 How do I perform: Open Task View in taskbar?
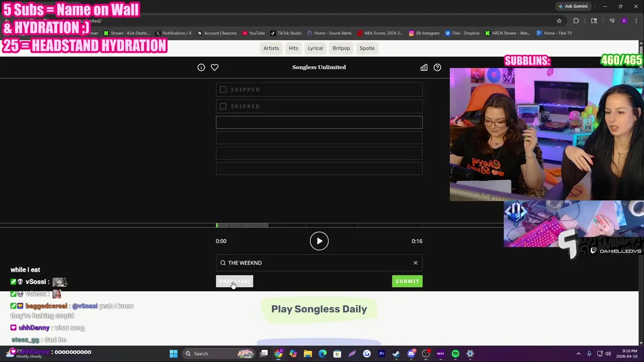point(264,353)
